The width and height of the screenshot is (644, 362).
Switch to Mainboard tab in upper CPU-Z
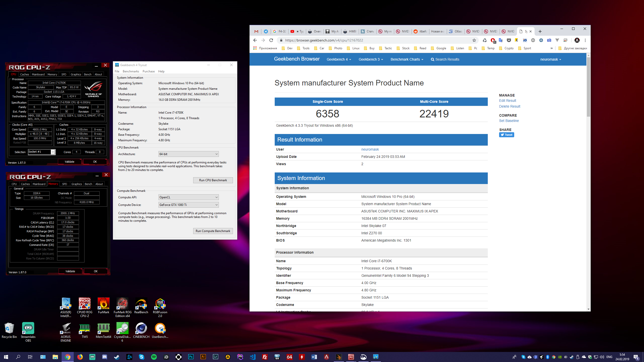pyautogui.click(x=38, y=74)
